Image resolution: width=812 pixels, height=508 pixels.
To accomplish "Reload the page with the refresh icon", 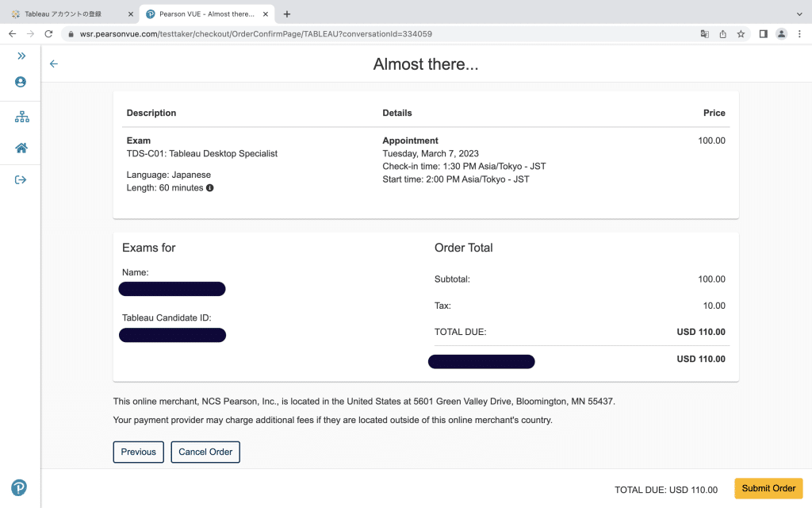I will (48, 34).
